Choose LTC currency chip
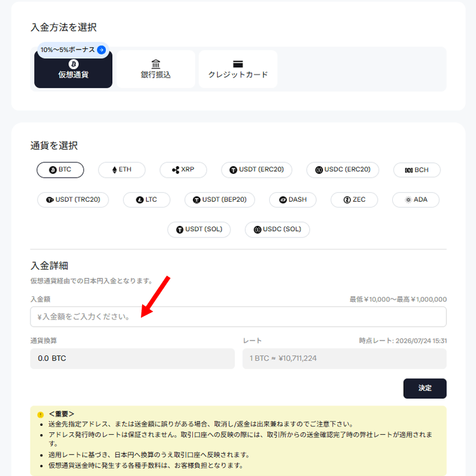476x476 pixels. (147, 200)
